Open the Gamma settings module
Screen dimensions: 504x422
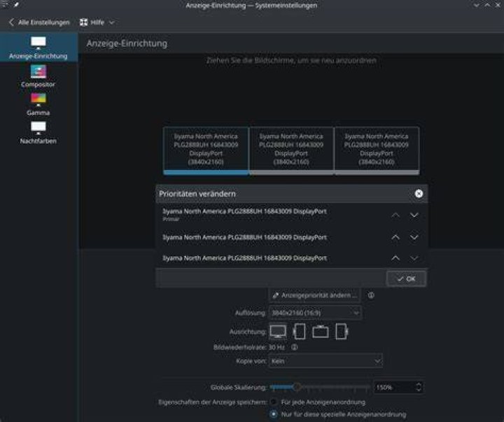[38, 104]
